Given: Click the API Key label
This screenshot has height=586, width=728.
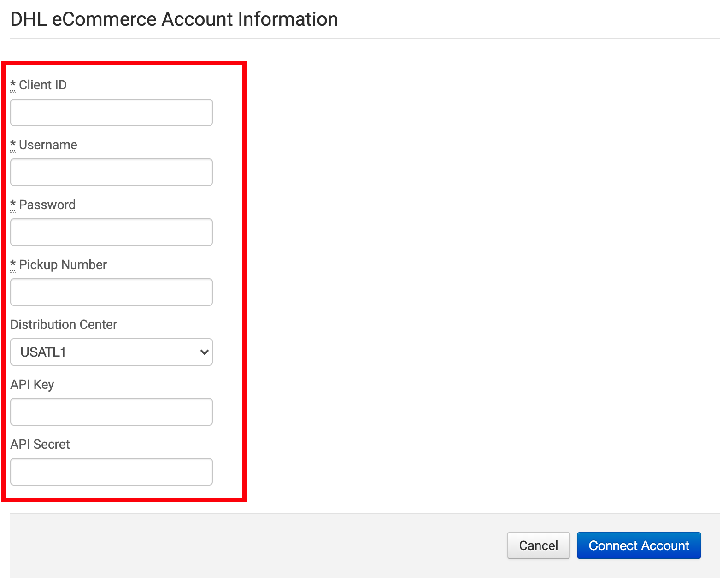Looking at the screenshot, I should (32, 385).
